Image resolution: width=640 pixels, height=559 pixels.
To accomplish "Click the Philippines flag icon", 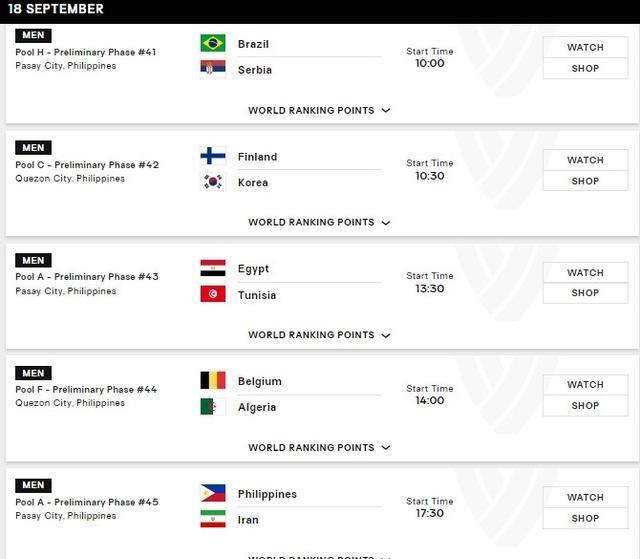I will (212, 494).
